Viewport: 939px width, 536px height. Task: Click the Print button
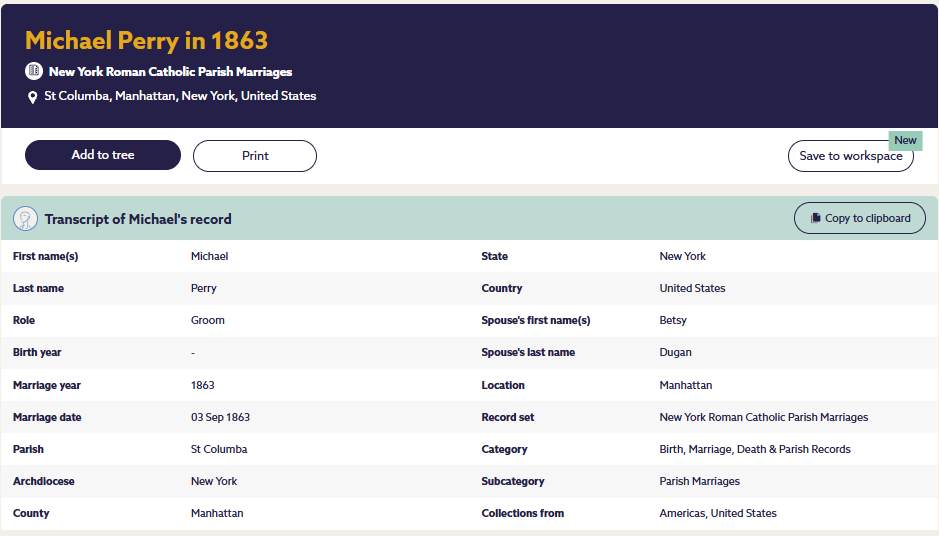[255, 156]
